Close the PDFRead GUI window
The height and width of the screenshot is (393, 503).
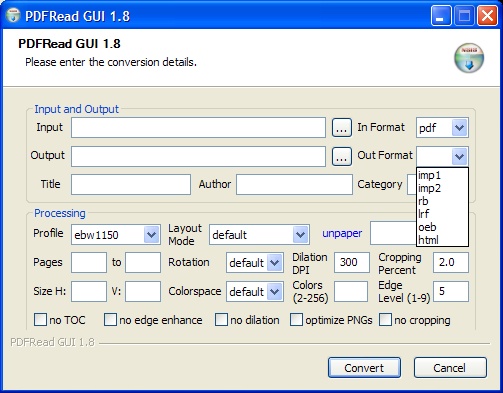coord(487,16)
